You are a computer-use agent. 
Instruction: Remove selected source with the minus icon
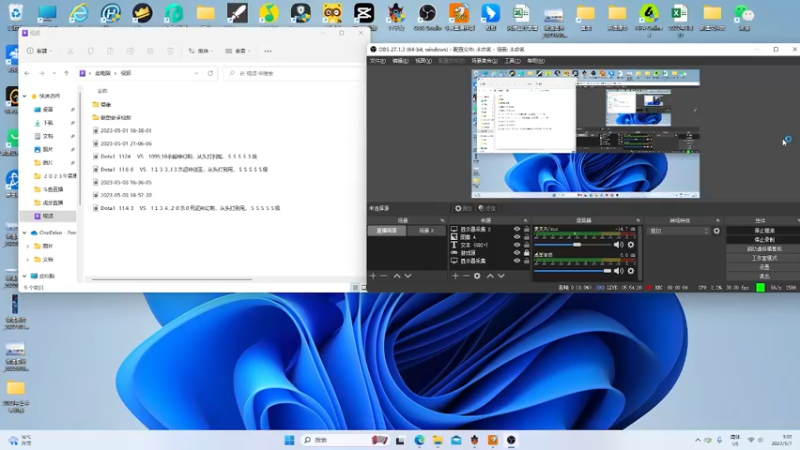coord(466,276)
